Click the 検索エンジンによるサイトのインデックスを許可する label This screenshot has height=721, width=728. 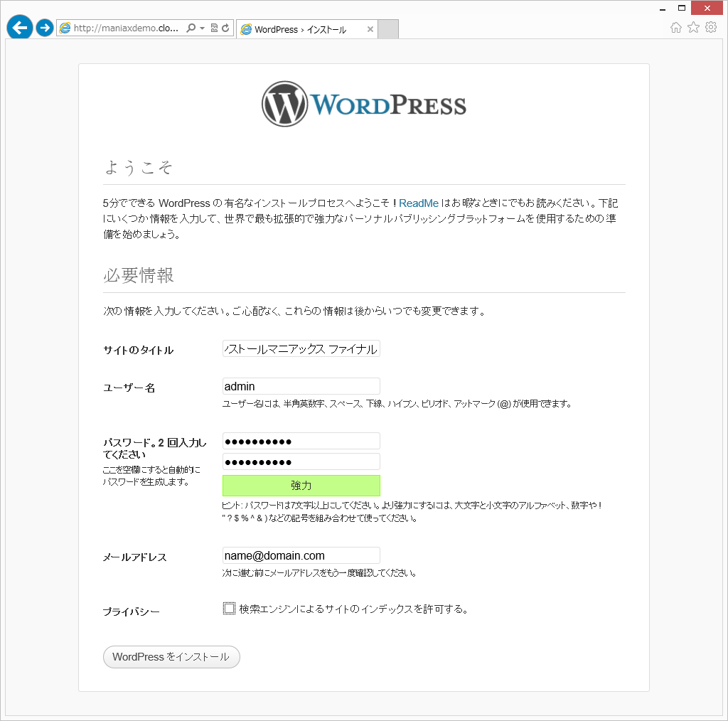pos(353,609)
